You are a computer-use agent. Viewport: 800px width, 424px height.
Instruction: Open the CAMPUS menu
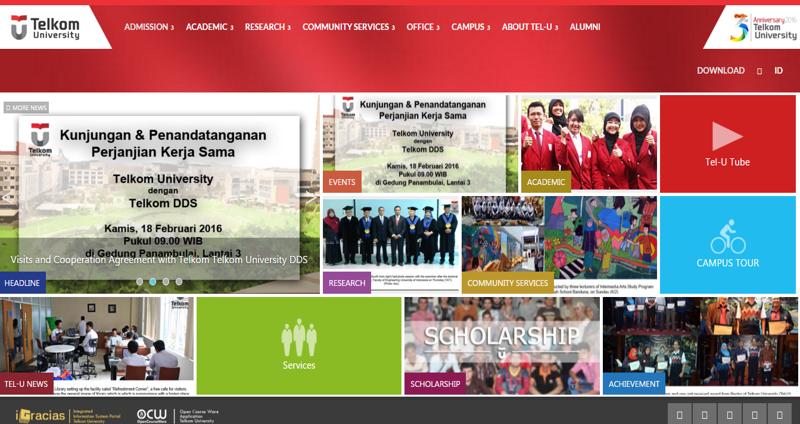470,27
